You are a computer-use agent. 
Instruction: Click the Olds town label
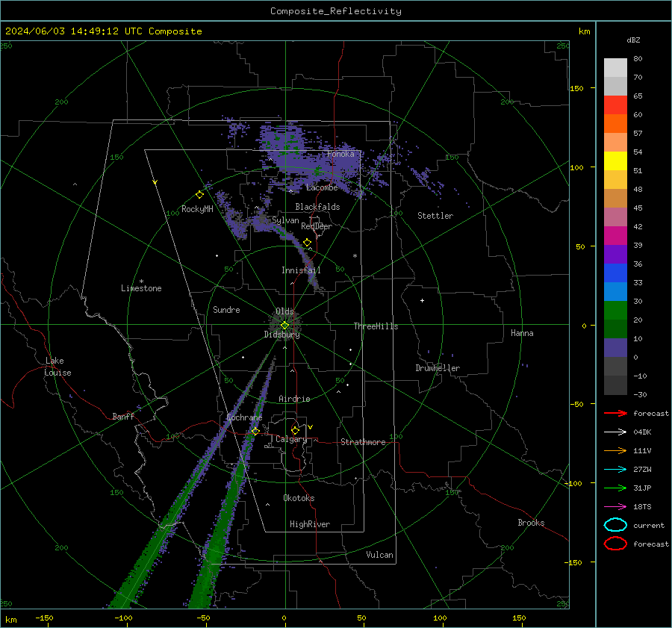pos(284,311)
